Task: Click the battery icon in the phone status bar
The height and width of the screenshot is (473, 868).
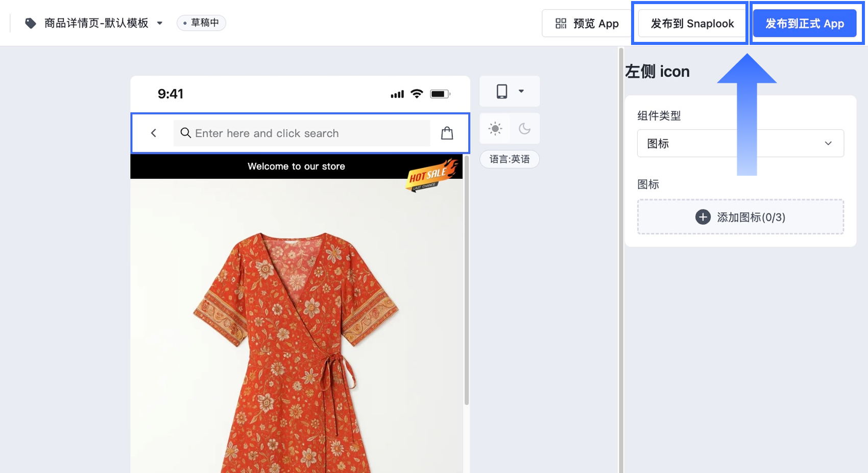Action: pos(440,94)
